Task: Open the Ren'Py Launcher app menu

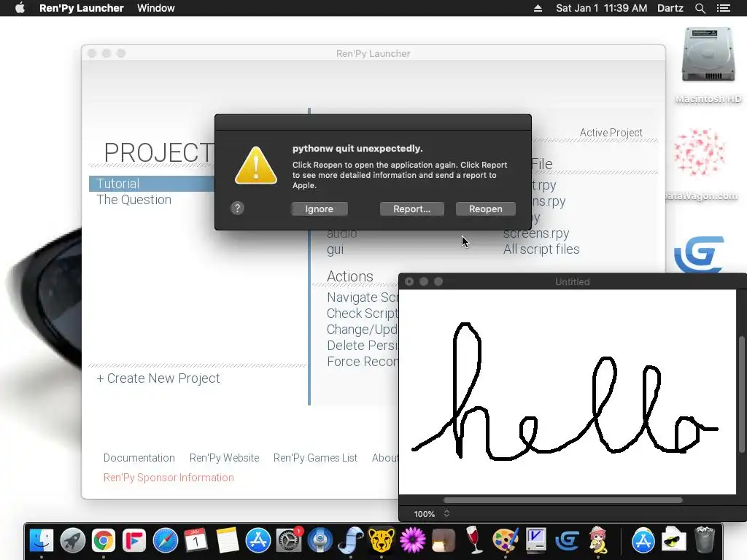Action: (82, 8)
